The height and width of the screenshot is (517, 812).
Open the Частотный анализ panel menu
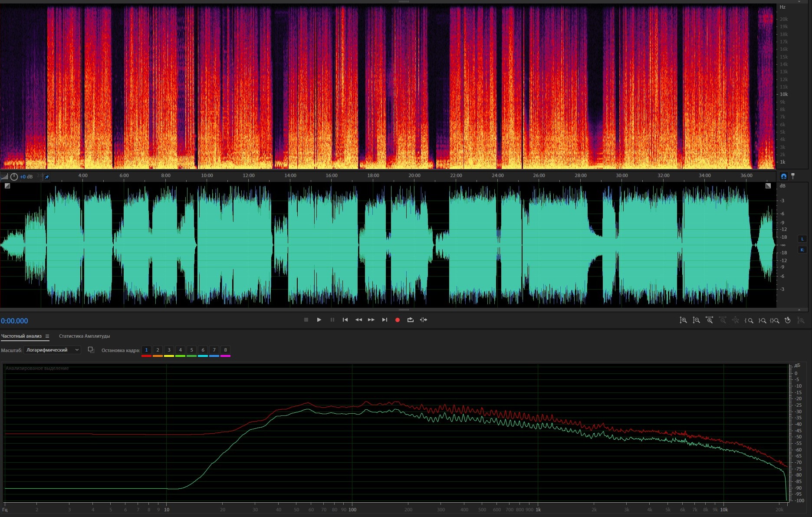point(47,336)
